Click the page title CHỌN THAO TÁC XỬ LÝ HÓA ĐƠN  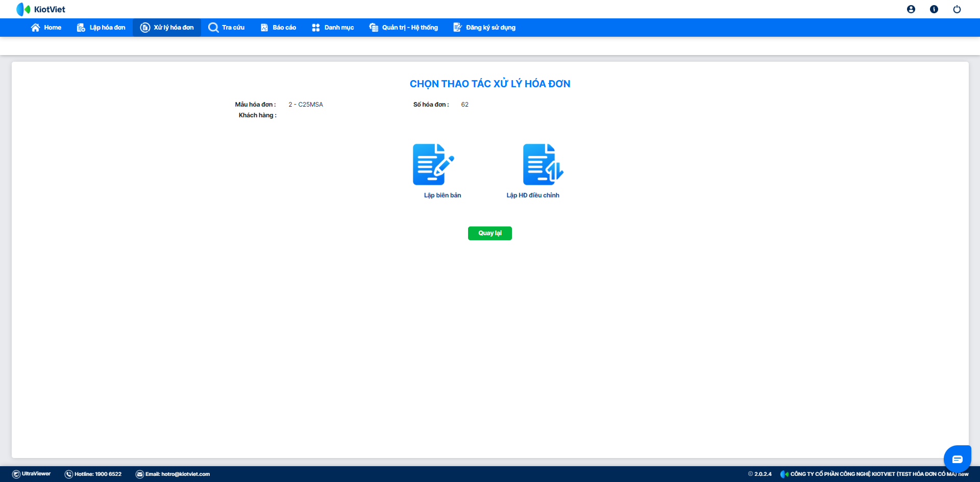click(490, 84)
